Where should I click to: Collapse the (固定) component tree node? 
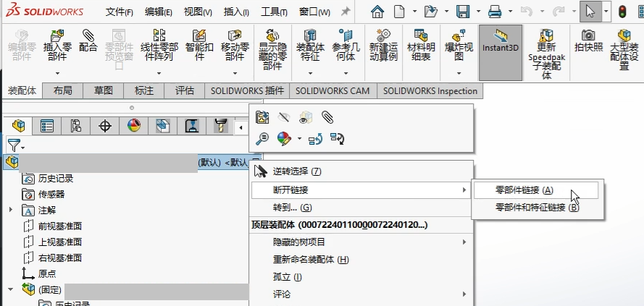(x=11, y=289)
